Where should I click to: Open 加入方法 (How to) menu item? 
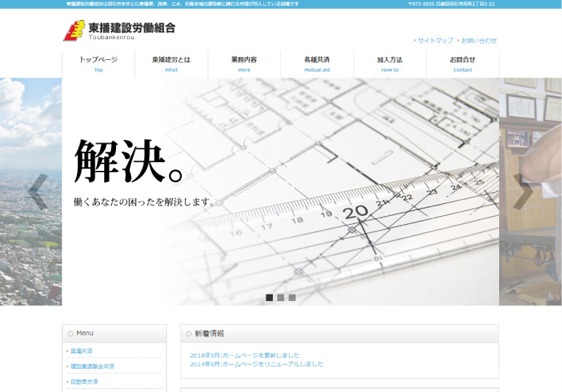click(390, 64)
